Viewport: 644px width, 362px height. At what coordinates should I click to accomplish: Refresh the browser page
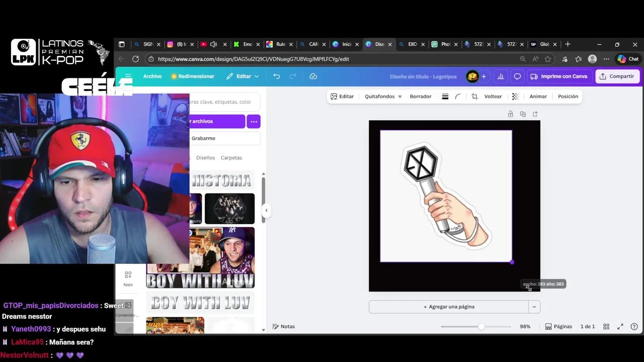pos(135,59)
